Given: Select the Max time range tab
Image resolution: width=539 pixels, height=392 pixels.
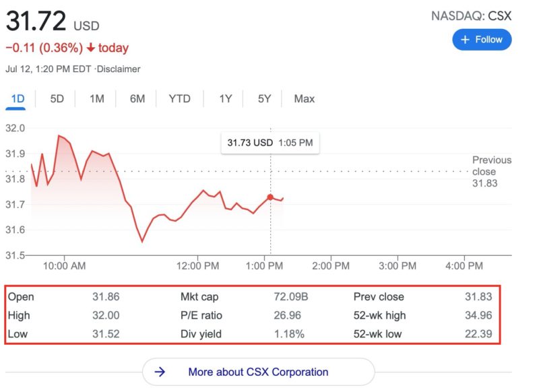Looking at the screenshot, I should tap(304, 99).
